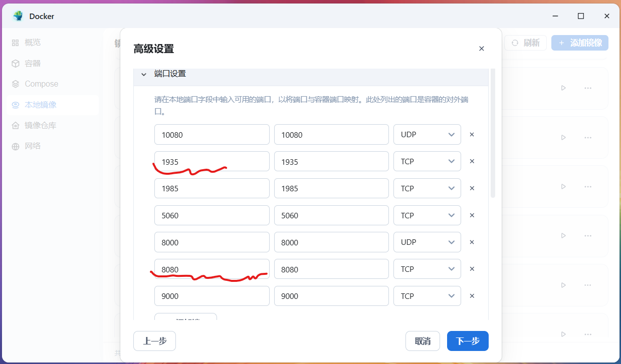621x364 pixels.
Task: Minimize the Docker window
Action: click(555, 16)
